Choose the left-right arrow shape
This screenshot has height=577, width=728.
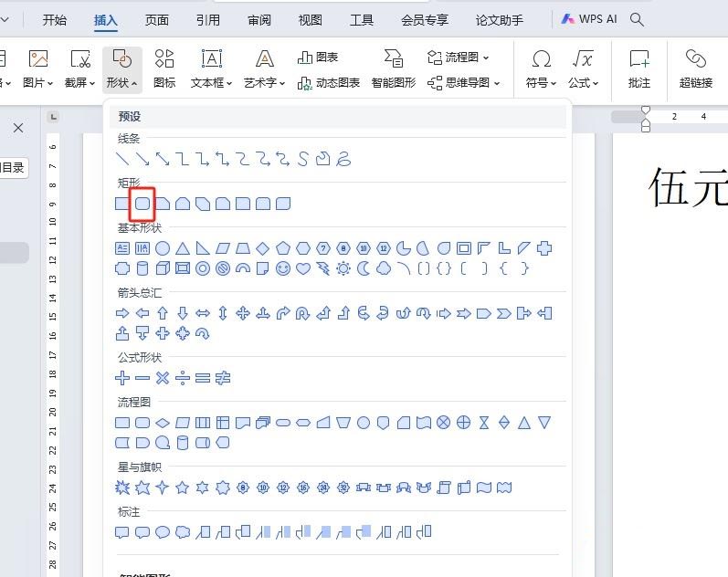[203, 313]
